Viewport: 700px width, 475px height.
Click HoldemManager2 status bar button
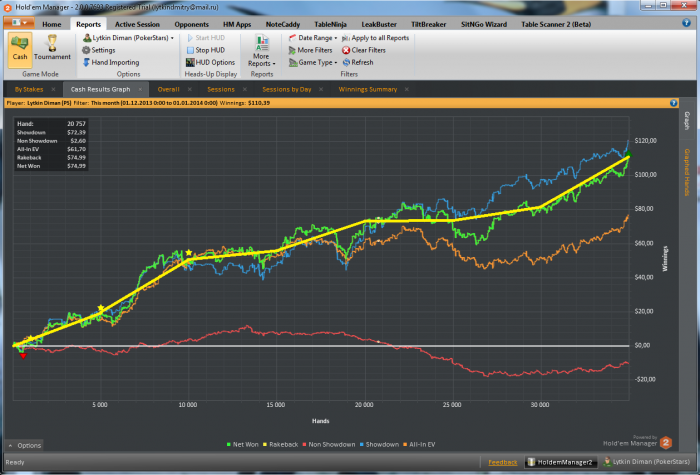coord(560,462)
